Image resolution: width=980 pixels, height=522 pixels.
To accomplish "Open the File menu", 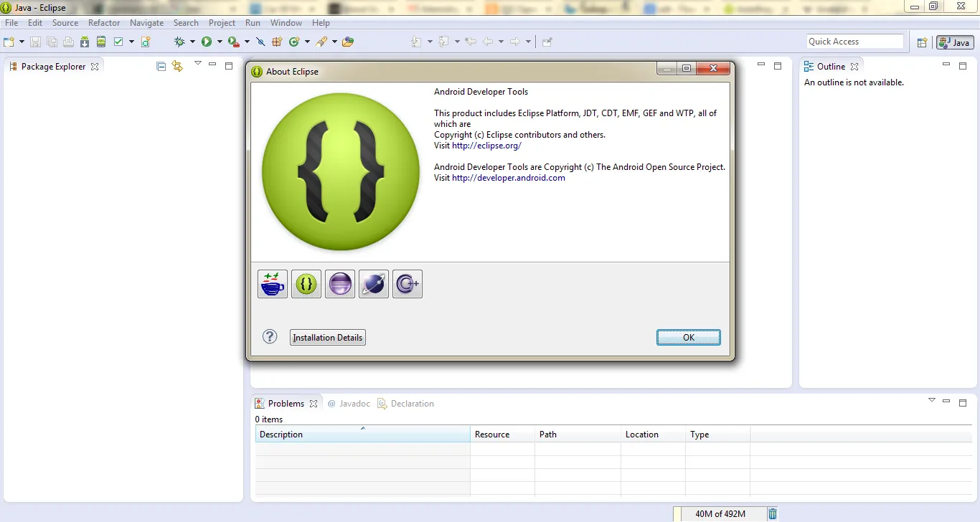I will (11, 23).
